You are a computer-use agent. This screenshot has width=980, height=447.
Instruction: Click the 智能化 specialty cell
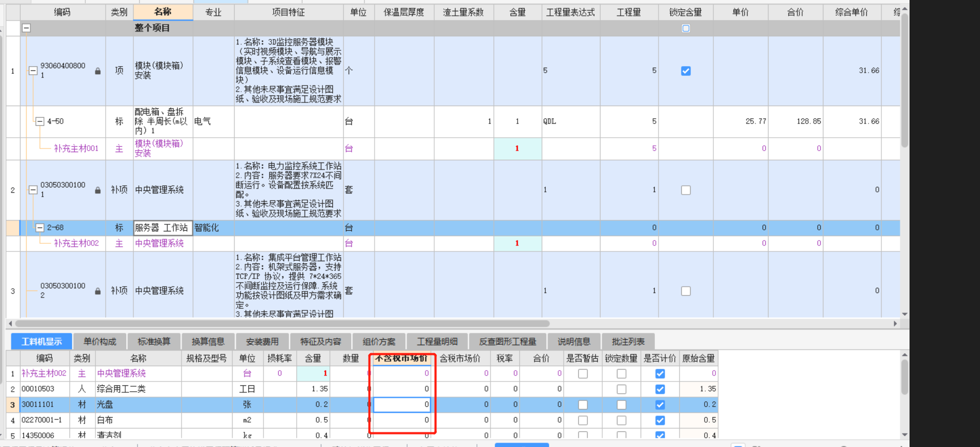pos(214,228)
